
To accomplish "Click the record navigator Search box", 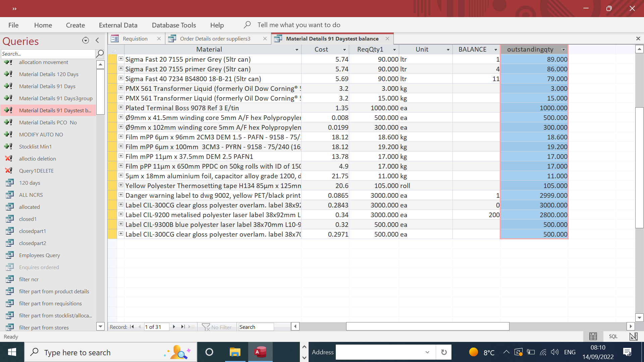I will click(256, 327).
